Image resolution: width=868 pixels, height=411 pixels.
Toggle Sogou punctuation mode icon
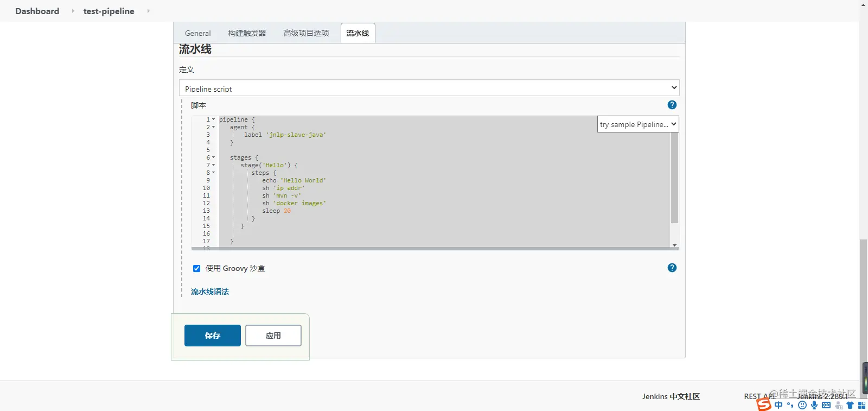[x=790, y=405]
